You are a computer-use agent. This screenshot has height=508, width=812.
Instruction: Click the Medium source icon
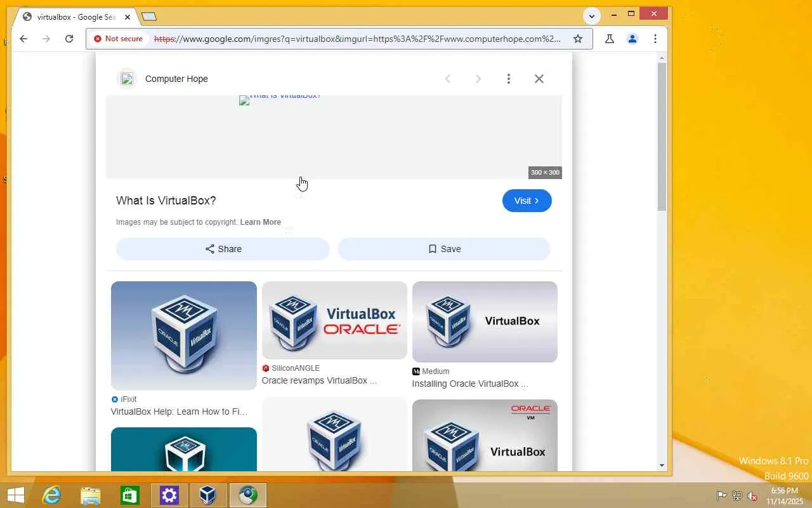pyautogui.click(x=416, y=371)
